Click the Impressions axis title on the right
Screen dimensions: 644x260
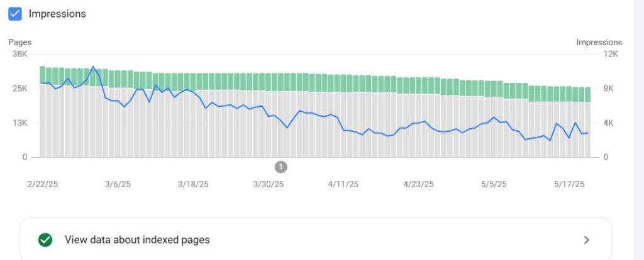(x=599, y=42)
